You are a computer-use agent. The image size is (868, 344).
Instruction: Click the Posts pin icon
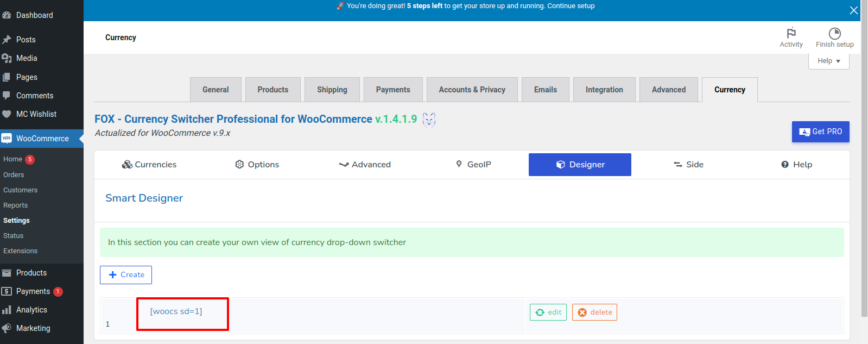7,40
